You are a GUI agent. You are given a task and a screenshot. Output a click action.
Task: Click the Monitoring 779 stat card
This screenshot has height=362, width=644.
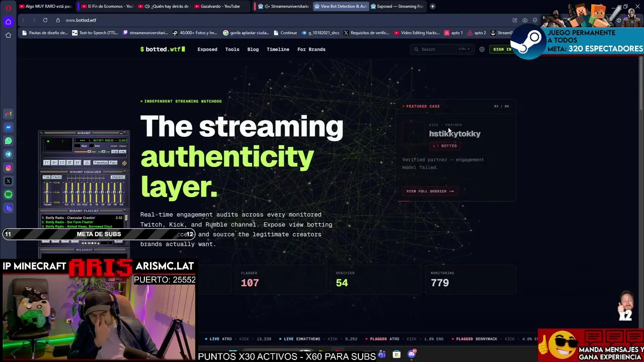(x=469, y=280)
